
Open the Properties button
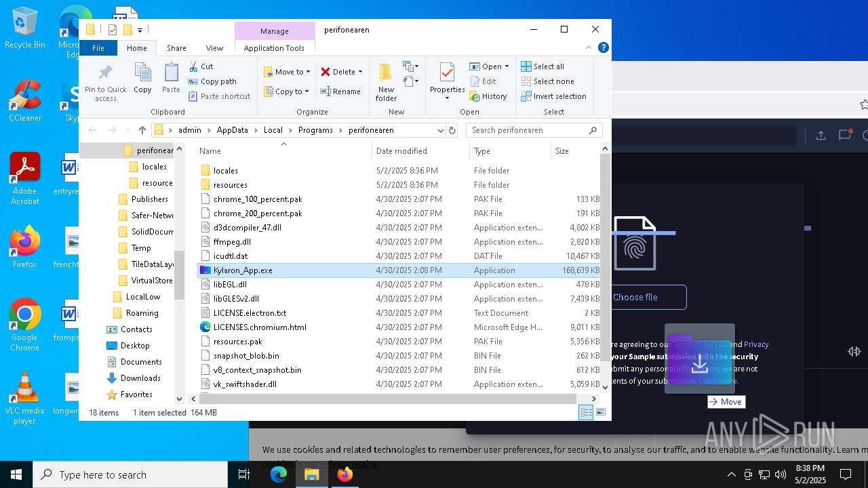[x=447, y=81]
